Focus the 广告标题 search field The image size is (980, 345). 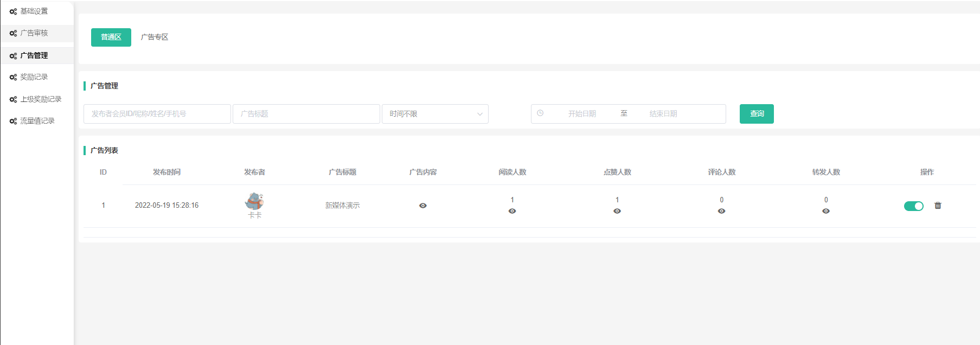coord(306,114)
